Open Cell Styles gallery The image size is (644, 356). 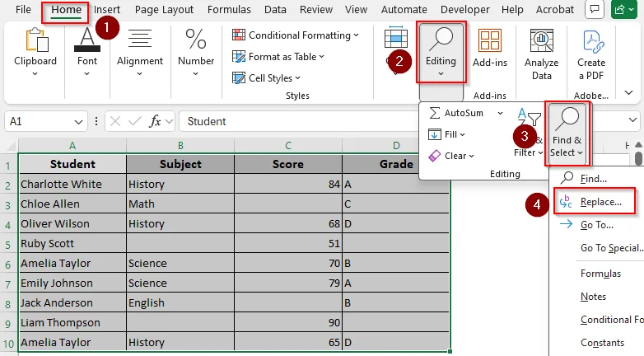266,78
